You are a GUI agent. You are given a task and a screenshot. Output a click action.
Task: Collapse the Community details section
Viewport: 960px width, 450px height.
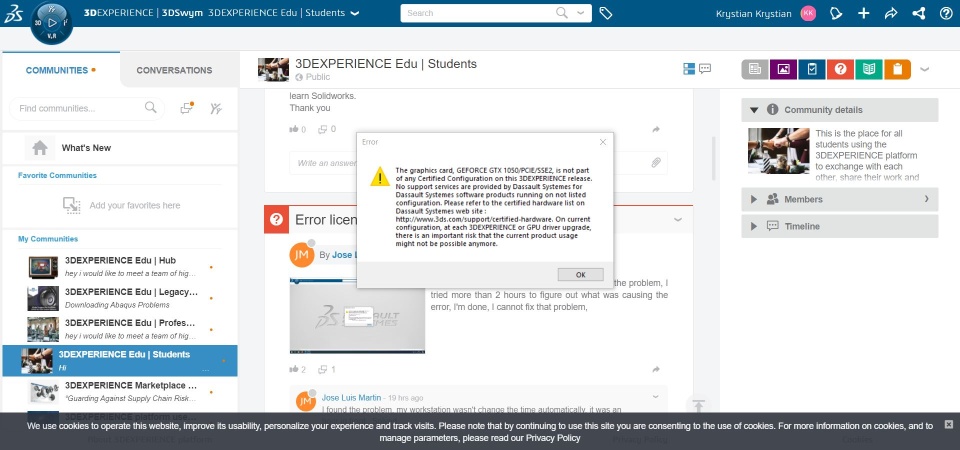click(754, 110)
